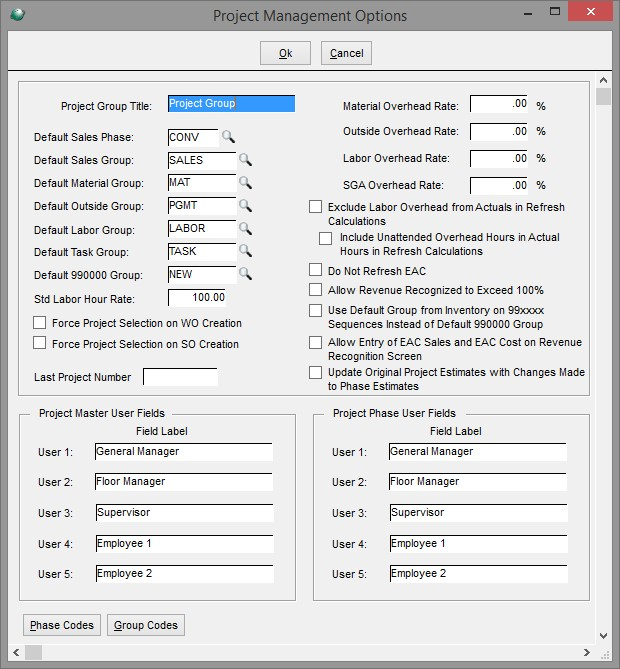Screen dimensions: 620x669
Task: Enable Force Project Selection on WO Creation
Action: tap(40, 323)
